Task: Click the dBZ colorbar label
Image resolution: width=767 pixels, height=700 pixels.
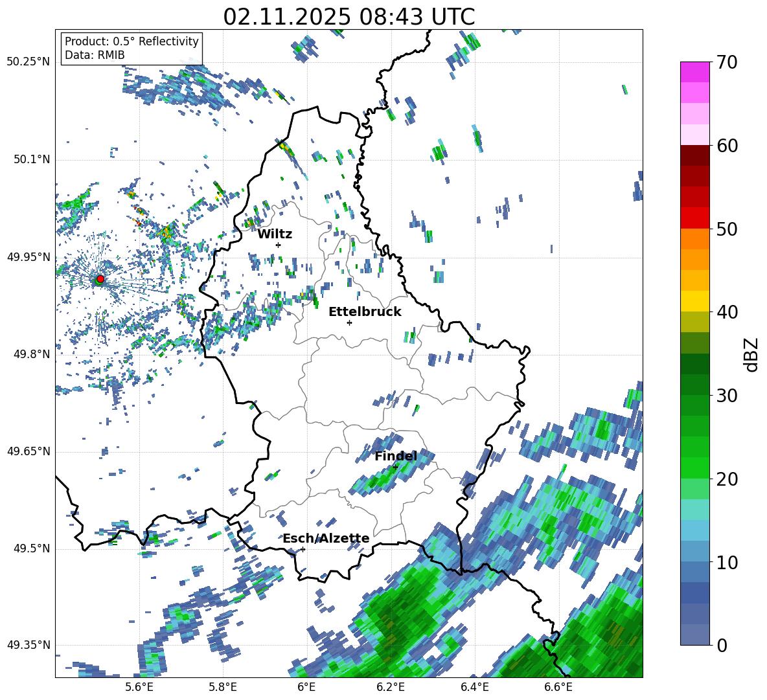Action: coord(752,354)
